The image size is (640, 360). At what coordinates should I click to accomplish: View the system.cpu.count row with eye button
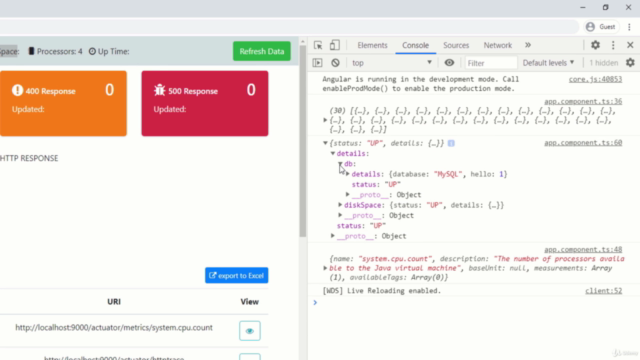point(250,331)
